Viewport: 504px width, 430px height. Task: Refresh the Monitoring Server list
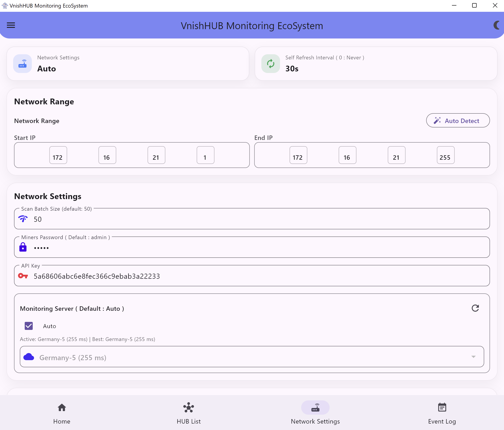click(x=475, y=308)
